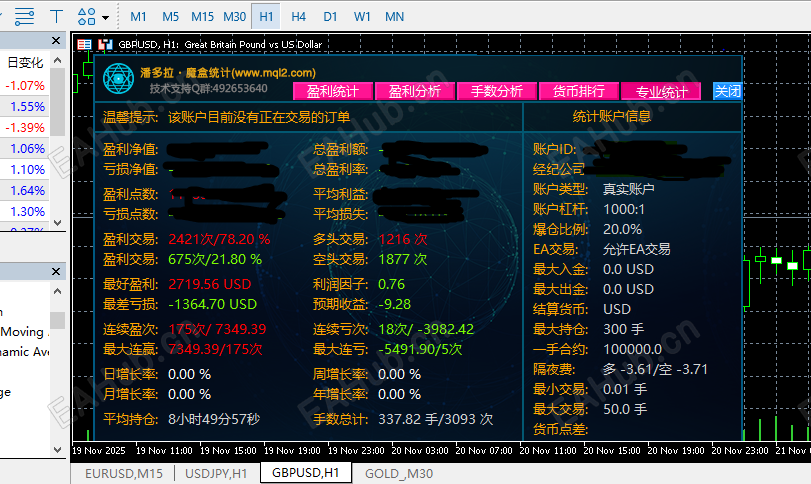Open the 盈利分析 tab
811x484 pixels.
pyautogui.click(x=415, y=92)
